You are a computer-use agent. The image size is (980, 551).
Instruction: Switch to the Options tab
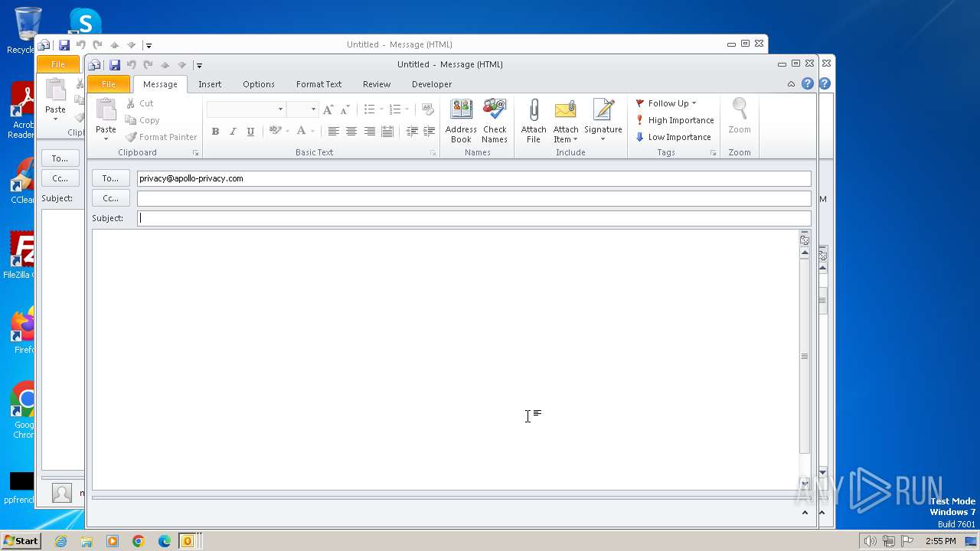259,84
